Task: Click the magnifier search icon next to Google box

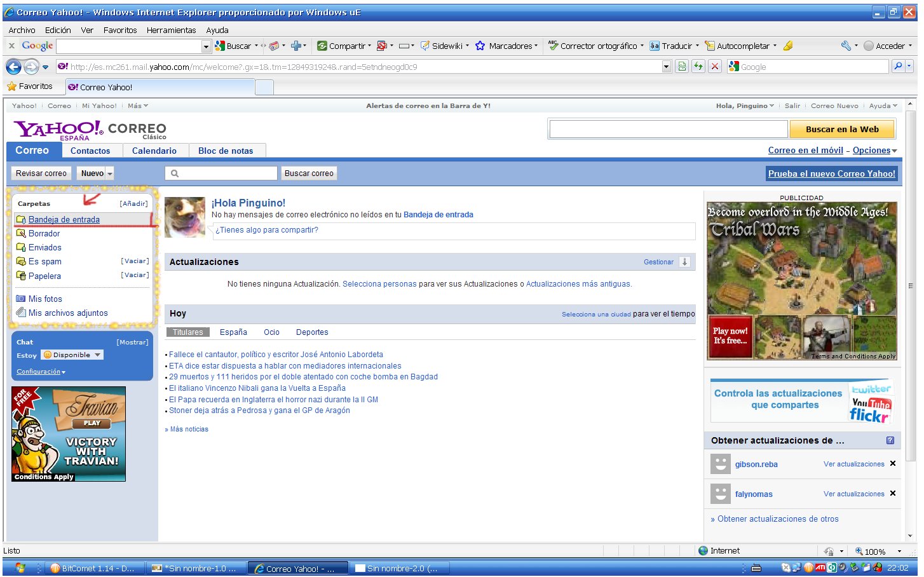Action: (x=897, y=66)
